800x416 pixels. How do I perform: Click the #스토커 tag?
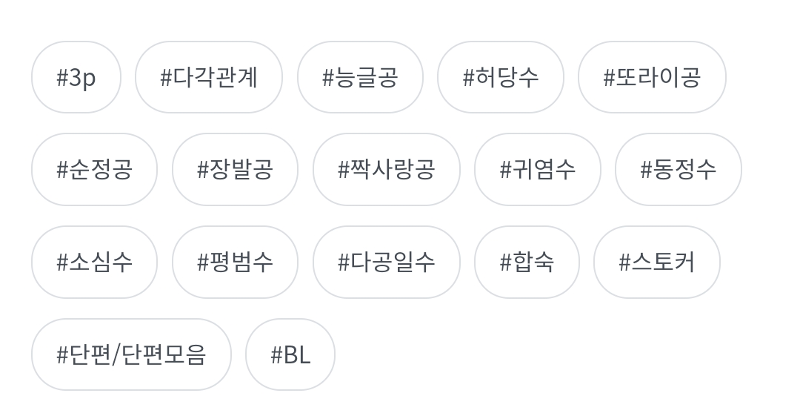(657, 262)
